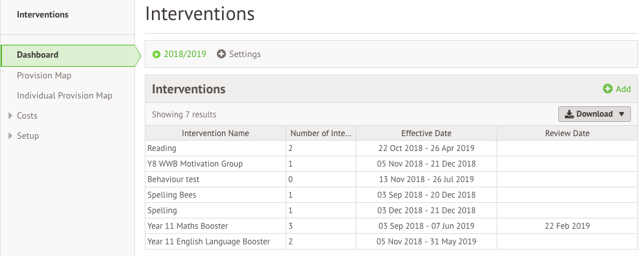Viewport: 644px width, 256px height.
Task: Open Individual Provision Map in sidebar
Action: 64,95
